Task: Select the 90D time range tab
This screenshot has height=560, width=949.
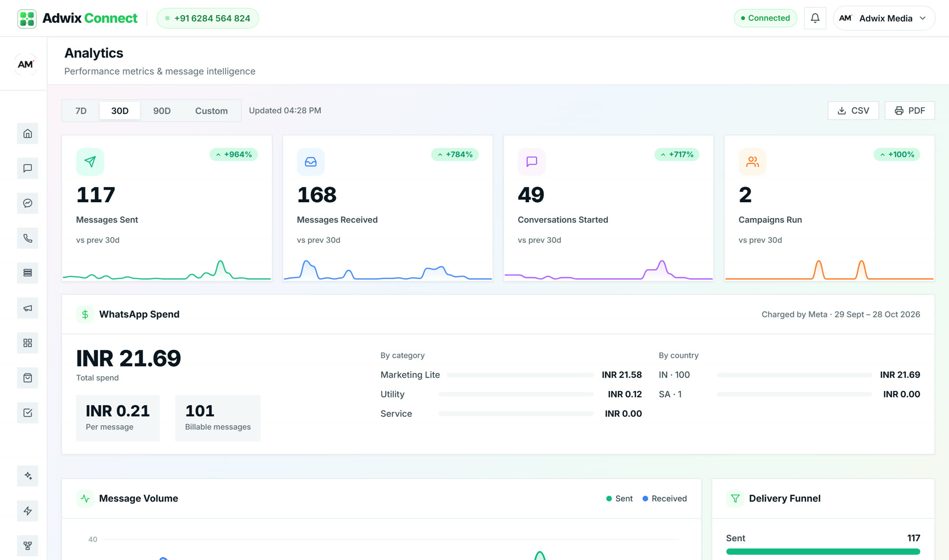Action: [162, 111]
